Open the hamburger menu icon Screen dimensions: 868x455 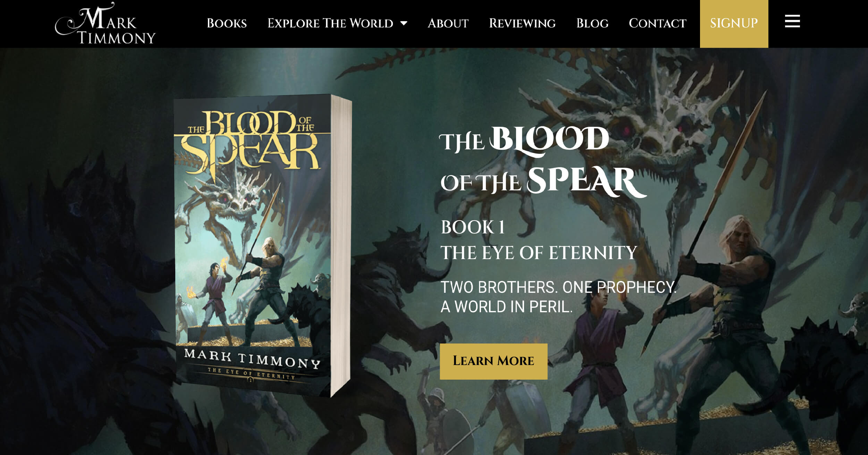[x=792, y=21]
